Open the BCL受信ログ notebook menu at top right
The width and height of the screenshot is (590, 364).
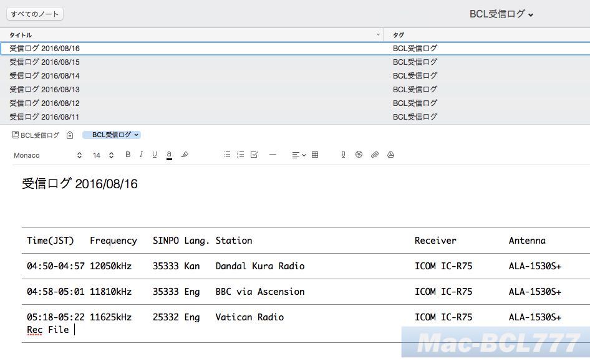[x=499, y=13]
